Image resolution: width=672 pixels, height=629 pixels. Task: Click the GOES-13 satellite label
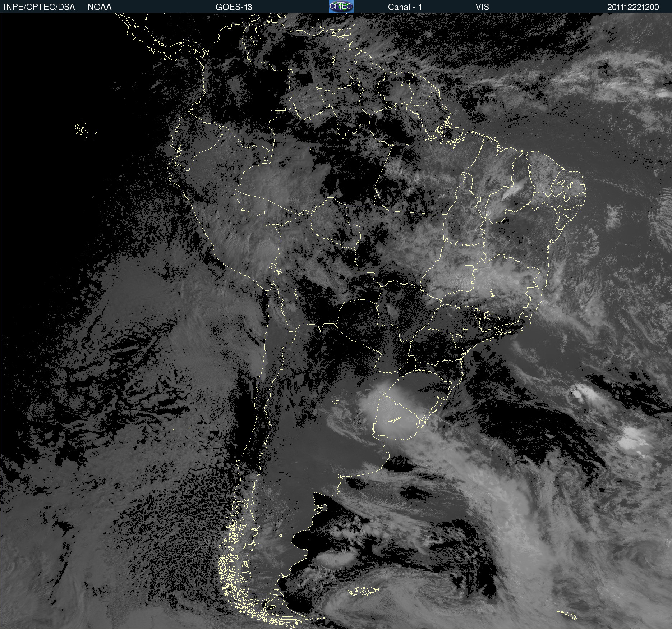tap(234, 7)
